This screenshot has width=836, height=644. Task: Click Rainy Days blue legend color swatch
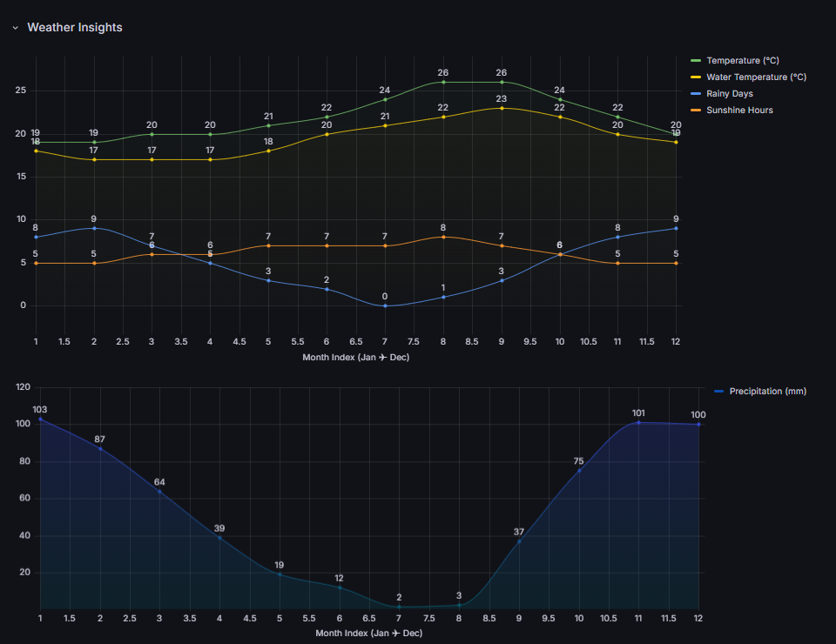pos(695,94)
